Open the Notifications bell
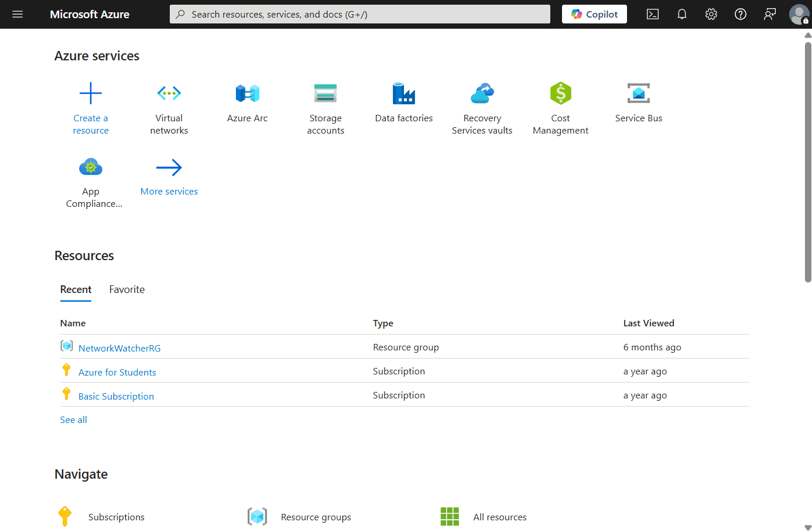This screenshot has height=532, width=812. click(682, 14)
